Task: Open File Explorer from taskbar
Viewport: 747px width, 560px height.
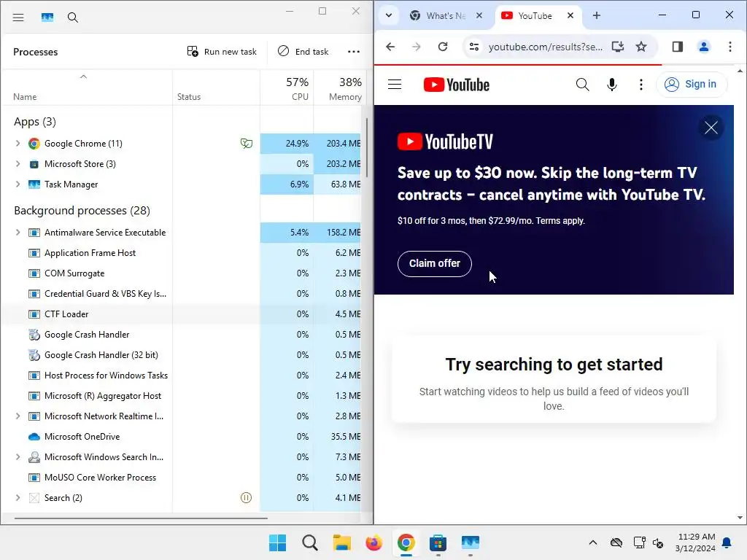Action: coord(341,542)
